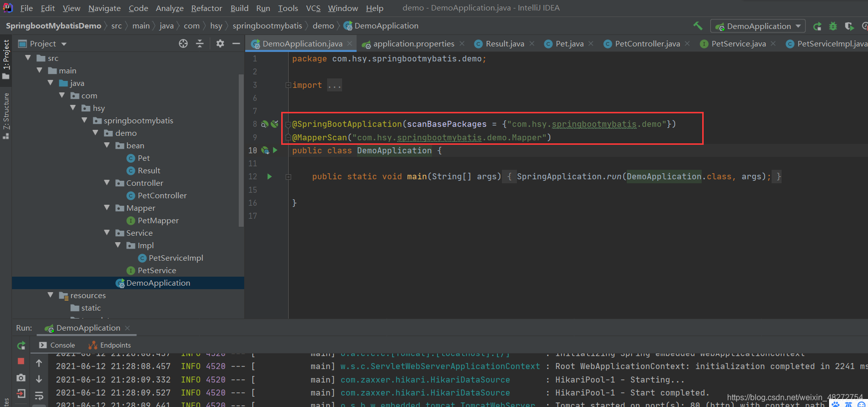Collapse the Controller package in tree
This screenshot has width=868, height=407.
click(107, 183)
